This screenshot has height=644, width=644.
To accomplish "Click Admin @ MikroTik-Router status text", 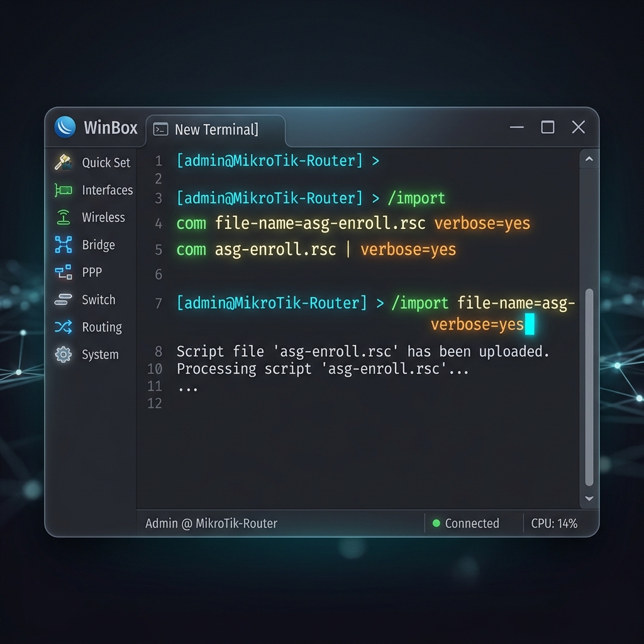I will click(x=211, y=523).
